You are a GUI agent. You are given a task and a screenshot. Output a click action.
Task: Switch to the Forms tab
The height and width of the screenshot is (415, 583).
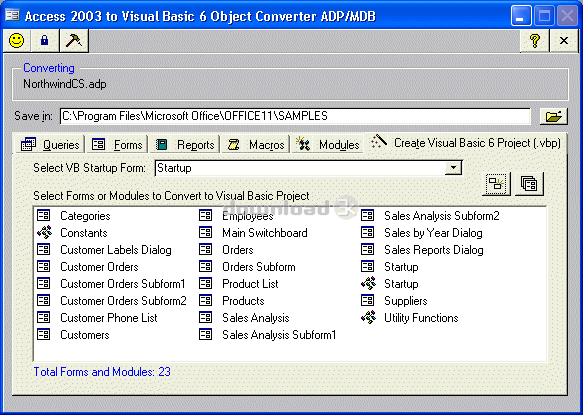(x=117, y=144)
